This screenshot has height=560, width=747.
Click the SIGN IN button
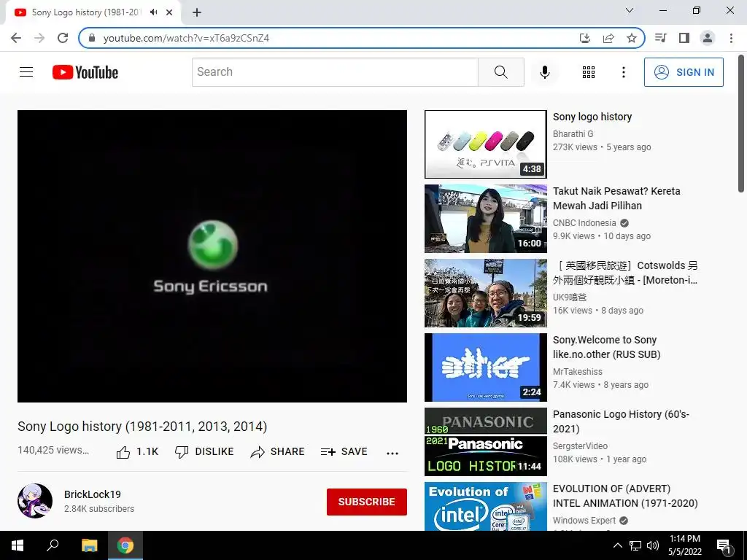[684, 72]
